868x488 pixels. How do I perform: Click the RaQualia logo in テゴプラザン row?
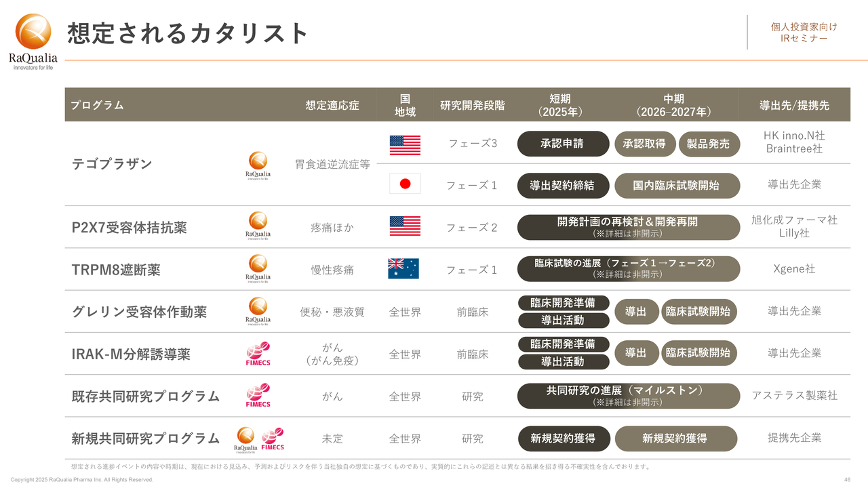(x=258, y=165)
